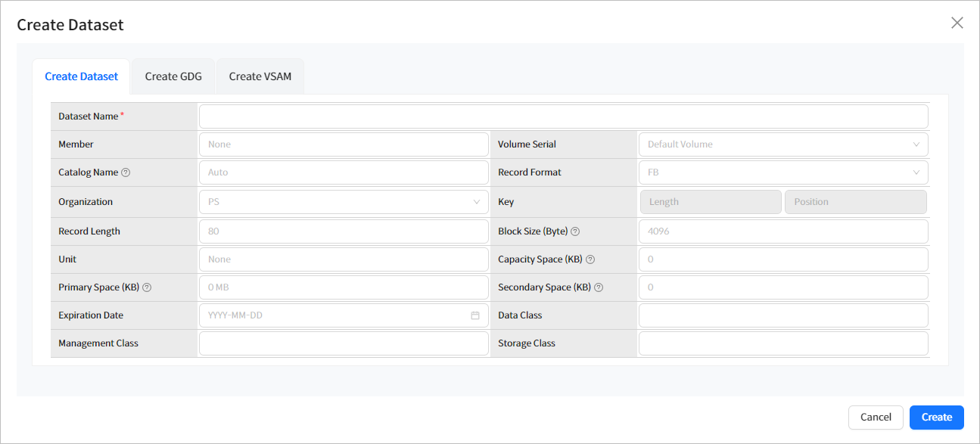This screenshot has width=980, height=444.
Task: Click the Cancel button
Action: 876,417
